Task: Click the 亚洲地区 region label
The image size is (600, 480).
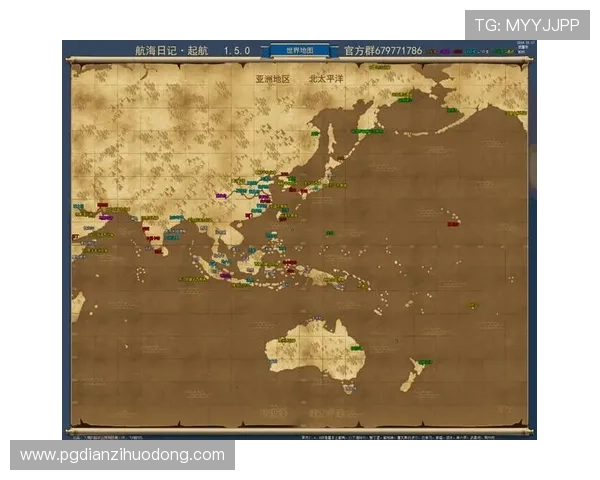Action: (272, 77)
